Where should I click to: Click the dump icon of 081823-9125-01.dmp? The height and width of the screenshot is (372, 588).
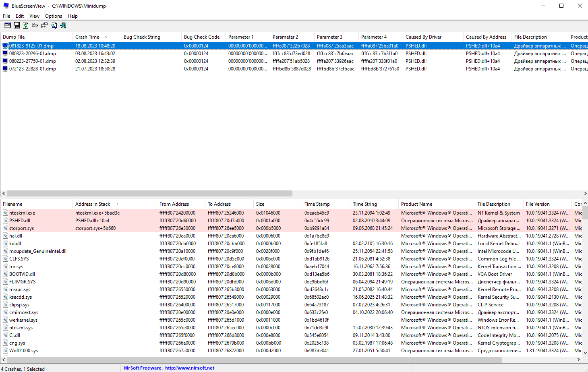[x=5, y=46]
